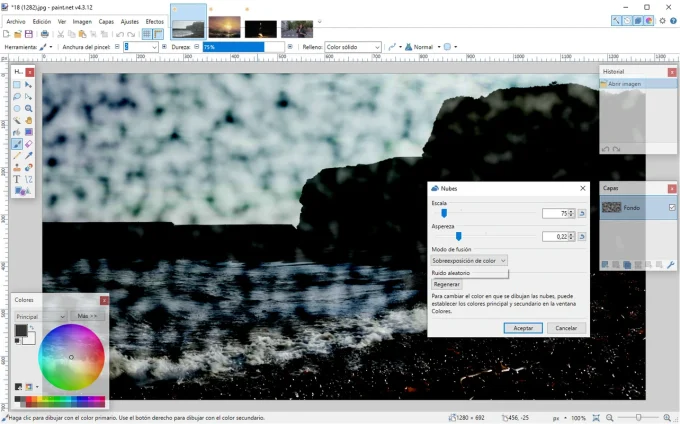Open the Capas menu
Screen dimensions: 680x424
click(106, 21)
